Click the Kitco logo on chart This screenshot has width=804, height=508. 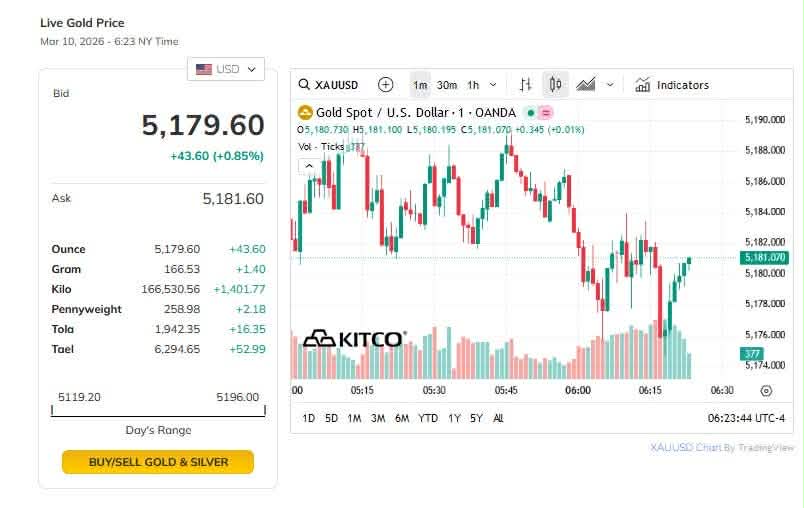coord(354,339)
